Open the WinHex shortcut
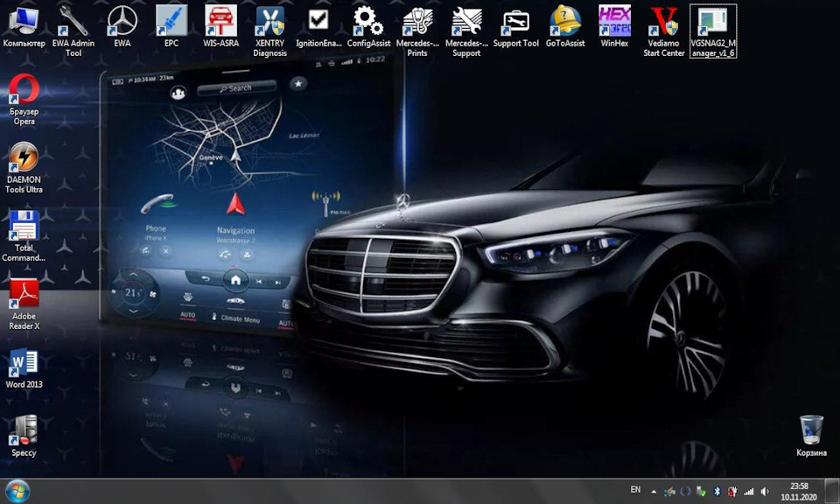 click(x=614, y=27)
